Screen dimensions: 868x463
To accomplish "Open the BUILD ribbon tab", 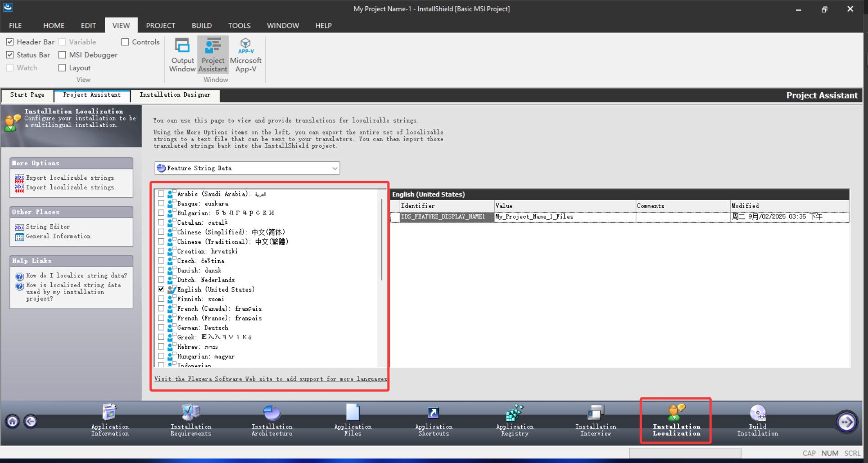I will (201, 26).
